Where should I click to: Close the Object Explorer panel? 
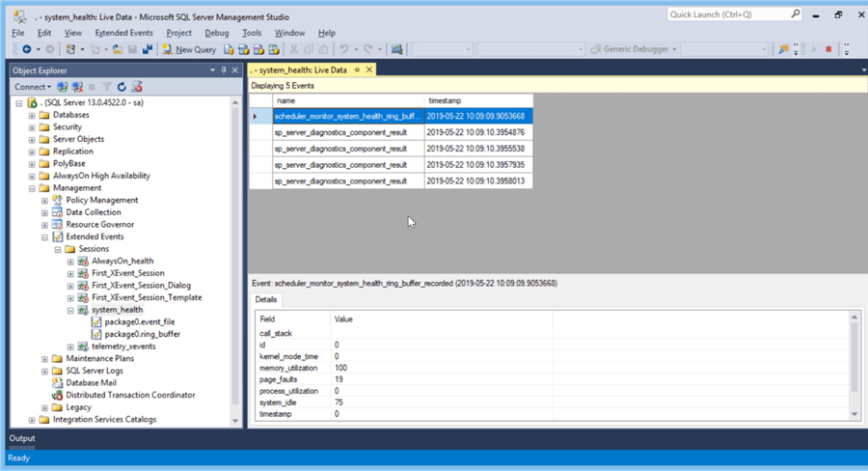234,70
